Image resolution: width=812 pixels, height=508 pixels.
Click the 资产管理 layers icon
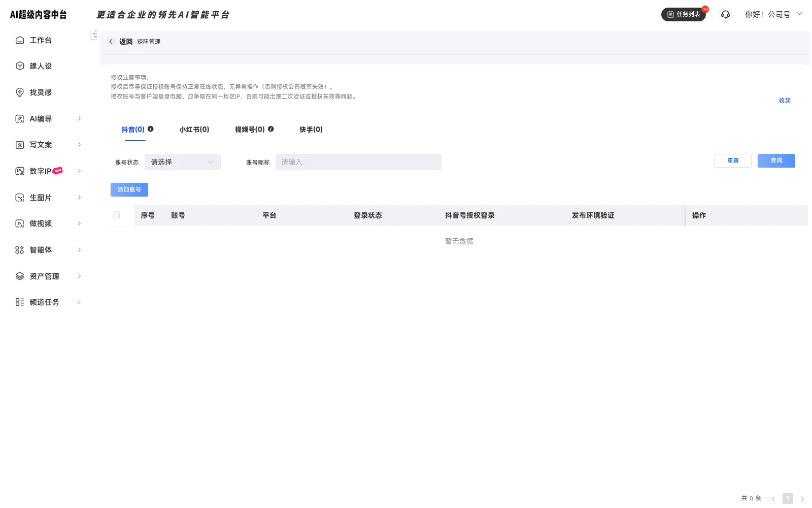20,276
